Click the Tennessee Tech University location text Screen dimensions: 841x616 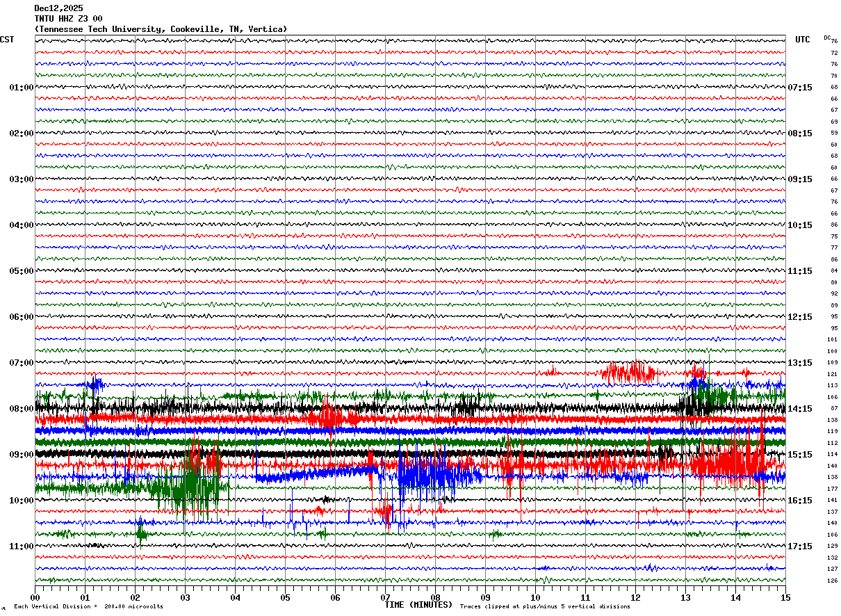161,29
